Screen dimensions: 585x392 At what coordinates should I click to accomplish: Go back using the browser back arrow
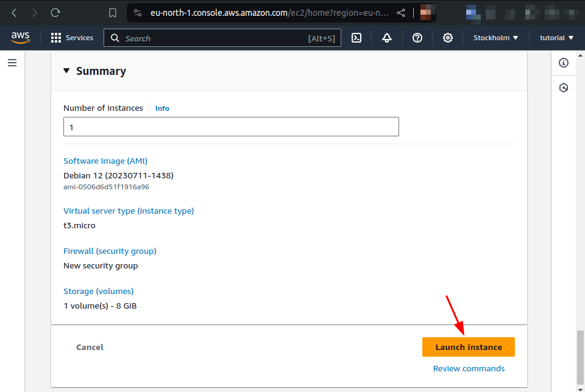[13, 12]
